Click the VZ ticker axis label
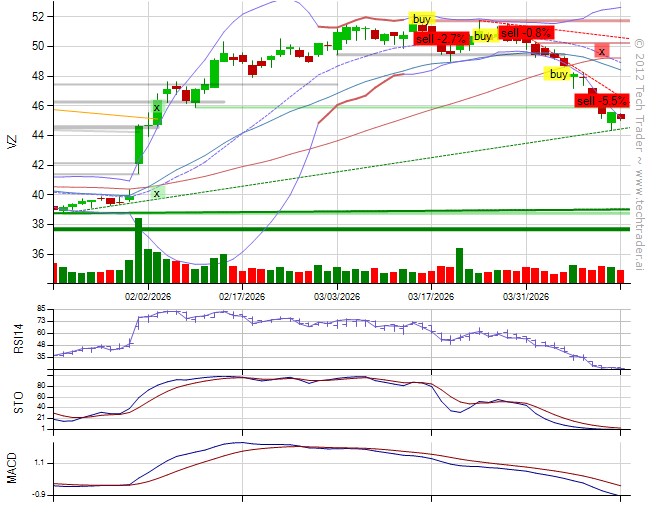 [x=12, y=141]
